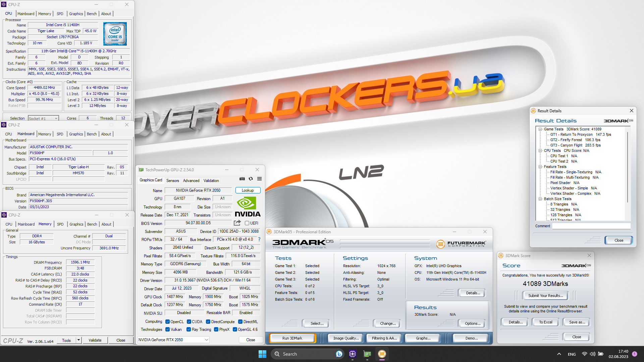The width and height of the screenshot is (644, 362).
Task: Click Submit Your Results button
Action: tap(545, 296)
